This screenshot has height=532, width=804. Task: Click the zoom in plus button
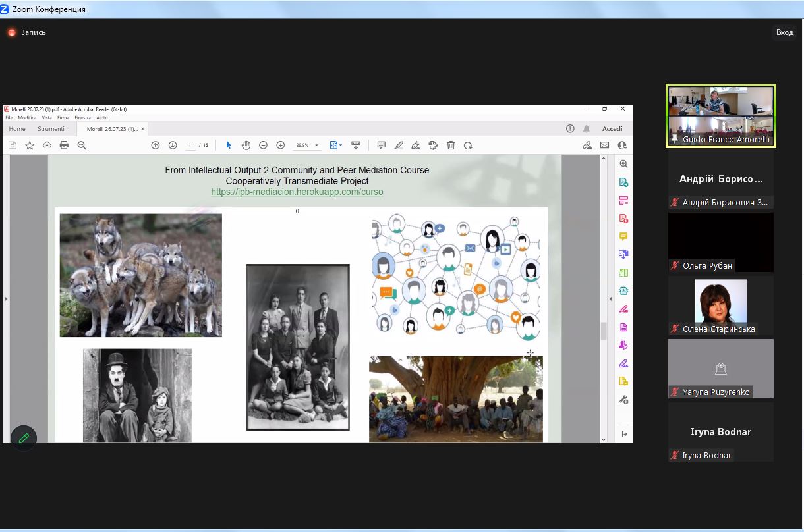pos(280,146)
